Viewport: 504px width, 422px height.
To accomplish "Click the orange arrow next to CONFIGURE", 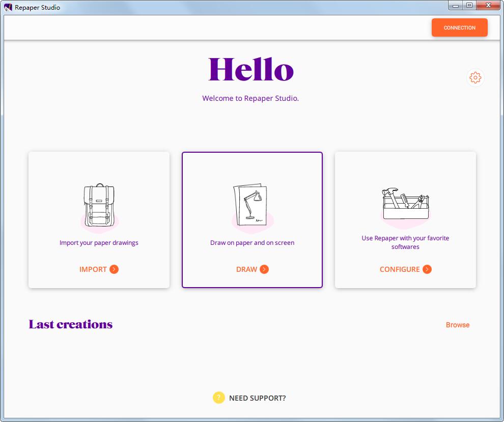I will 427,269.
